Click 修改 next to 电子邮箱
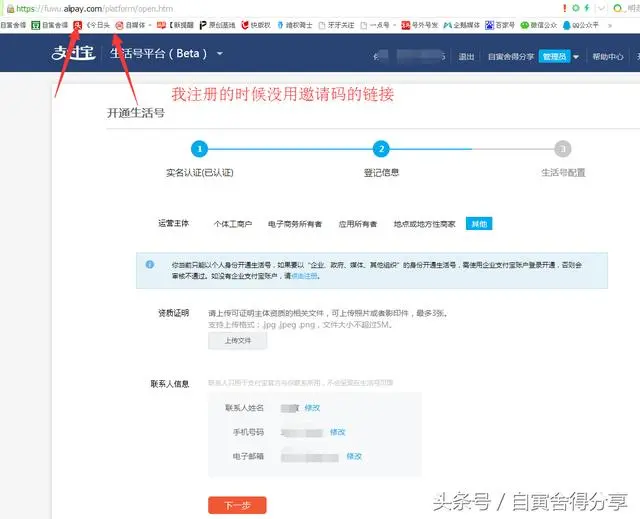This screenshot has width=640, height=519. point(354,456)
